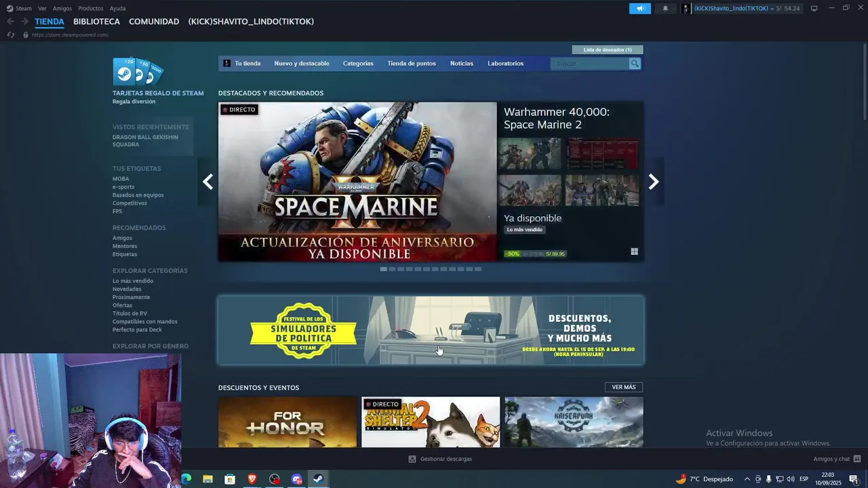Open Ofertas category link
868x488 pixels.
(x=122, y=305)
